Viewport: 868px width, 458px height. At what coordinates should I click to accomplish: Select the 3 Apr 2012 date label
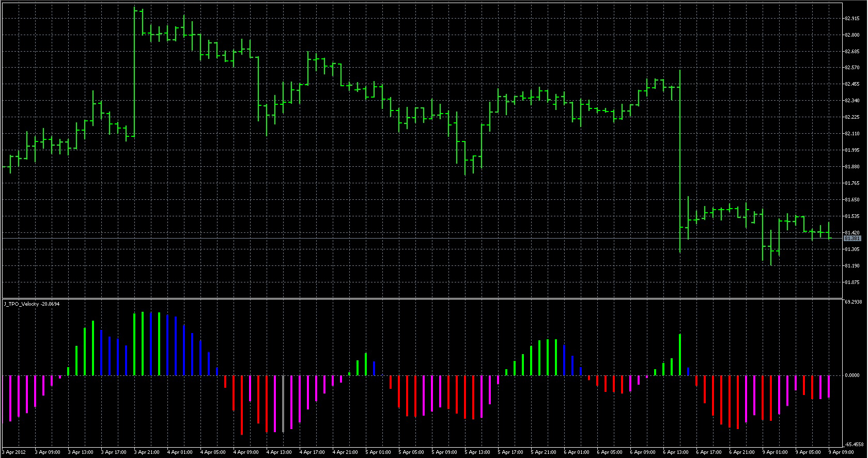tap(14, 452)
